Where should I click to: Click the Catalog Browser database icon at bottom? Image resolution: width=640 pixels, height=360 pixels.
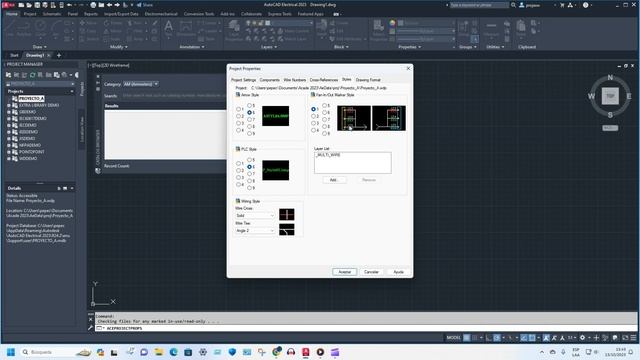(98, 171)
